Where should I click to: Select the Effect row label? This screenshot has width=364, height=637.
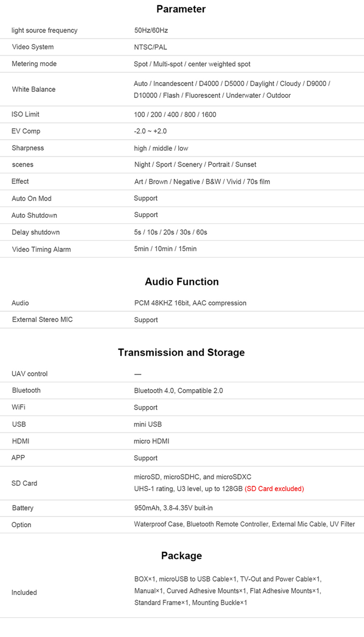20,181
